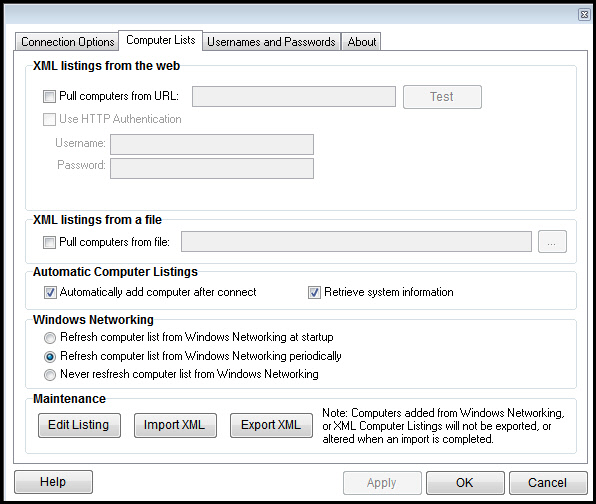The width and height of the screenshot is (596, 504).
Task: Toggle Use HTTP Authentication checkbox
Action: (x=49, y=119)
